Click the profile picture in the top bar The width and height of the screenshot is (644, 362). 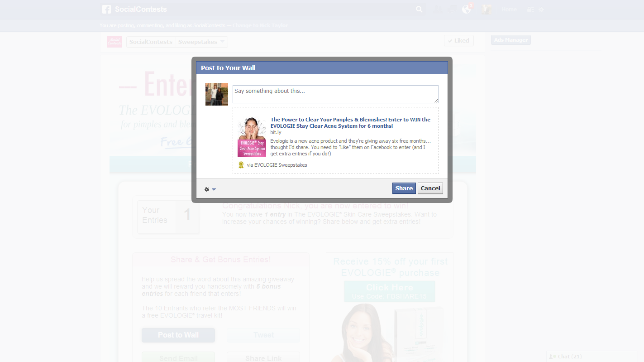pyautogui.click(x=486, y=9)
